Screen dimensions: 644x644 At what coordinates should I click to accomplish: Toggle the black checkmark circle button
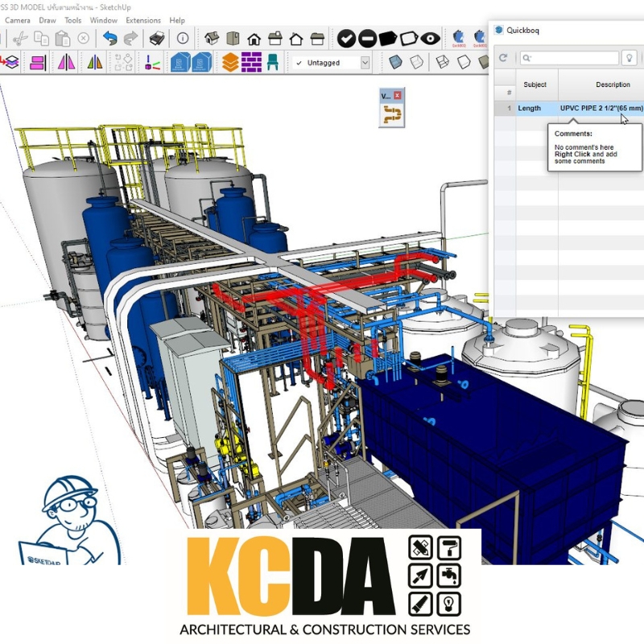pos(346,39)
